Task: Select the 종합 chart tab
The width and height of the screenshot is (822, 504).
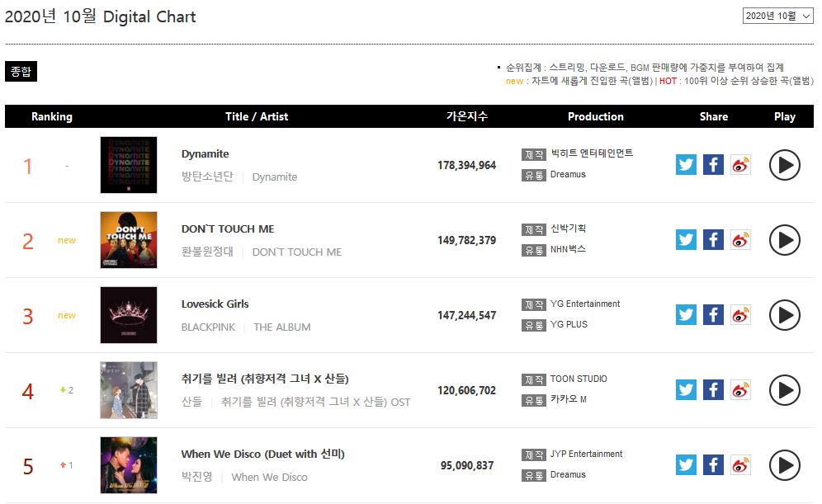Action: [x=21, y=72]
